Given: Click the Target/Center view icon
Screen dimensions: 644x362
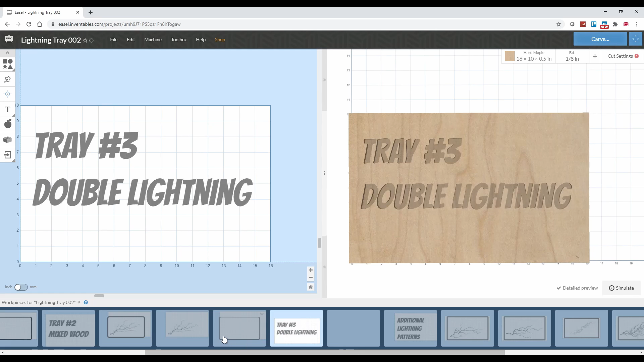Looking at the screenshot, I should (7, 94).
